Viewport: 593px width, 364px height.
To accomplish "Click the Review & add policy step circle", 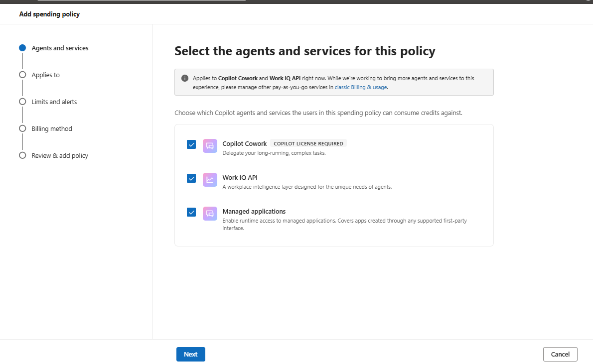I will pyautogui.click(x=22, y=155).
